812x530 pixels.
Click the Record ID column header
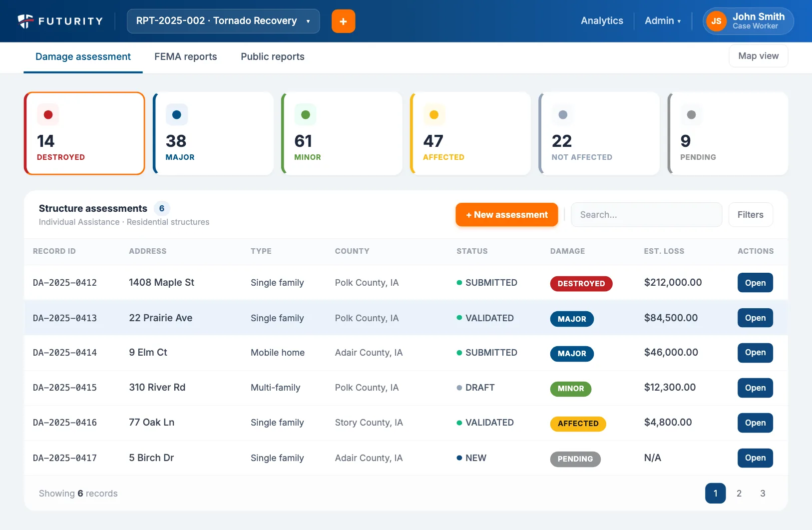coord(54,251)
